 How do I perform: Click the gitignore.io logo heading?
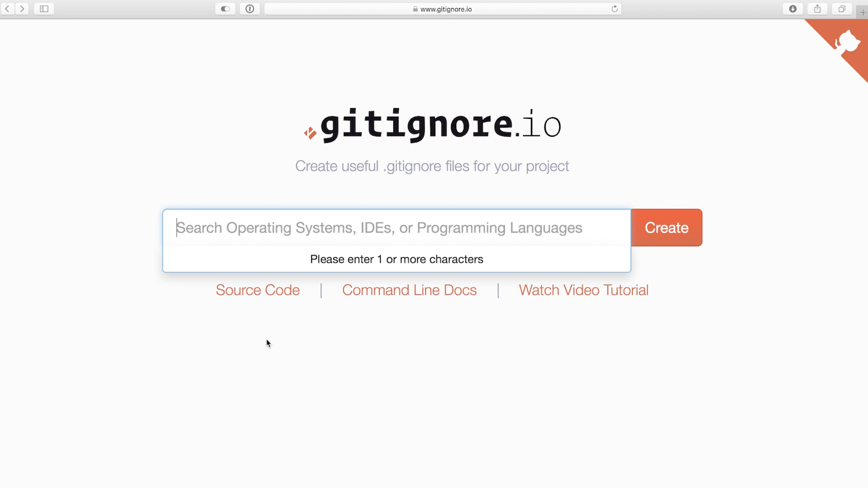432,125
